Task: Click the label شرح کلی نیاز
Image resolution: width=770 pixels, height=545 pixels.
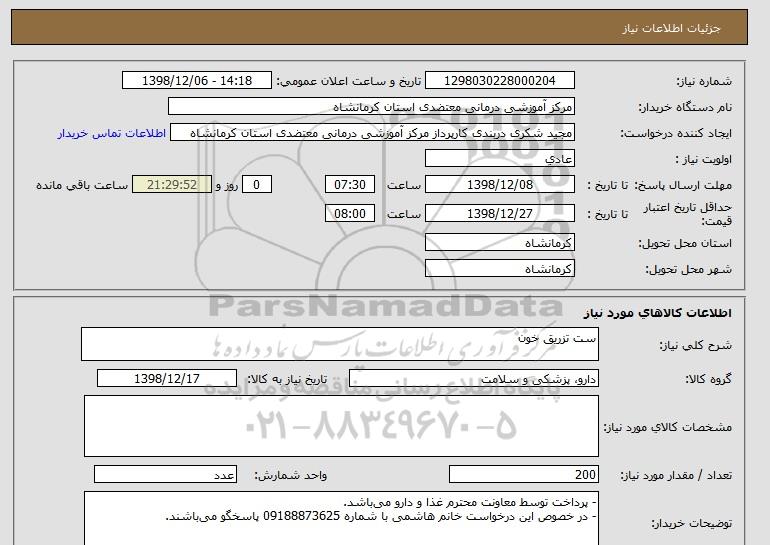Action: [x=695, y=345]
